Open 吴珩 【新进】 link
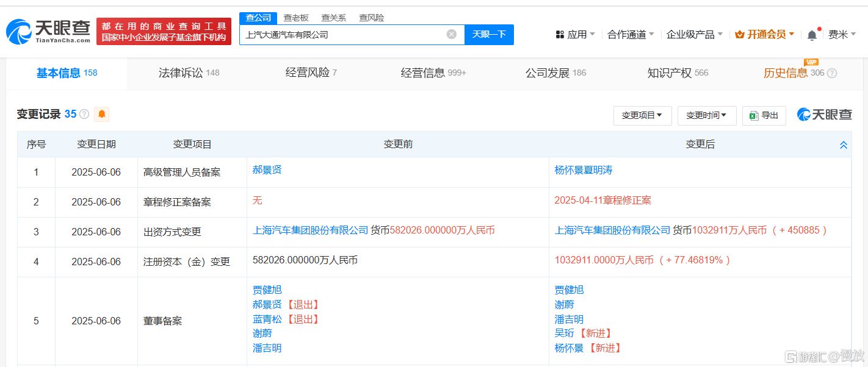 (x=564, y=333)
